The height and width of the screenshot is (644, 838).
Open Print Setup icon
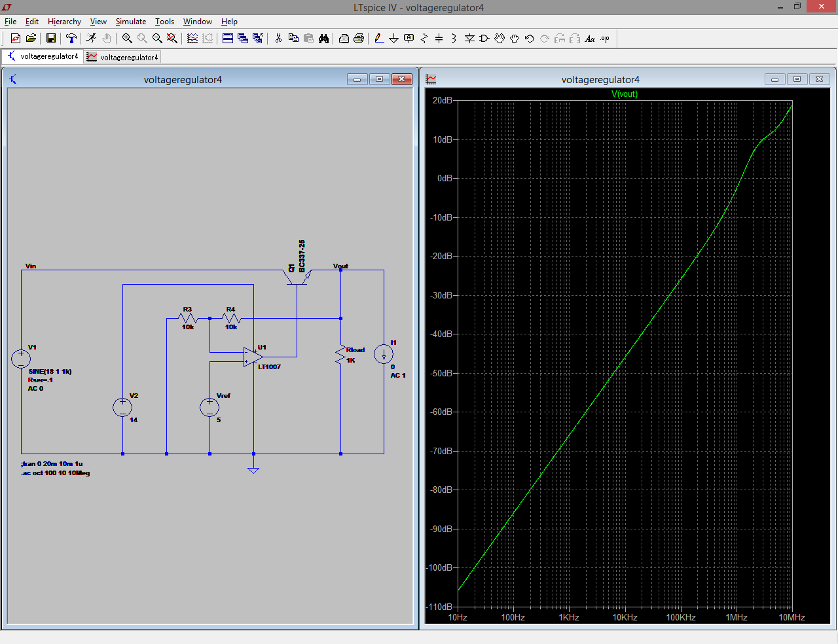344,39
